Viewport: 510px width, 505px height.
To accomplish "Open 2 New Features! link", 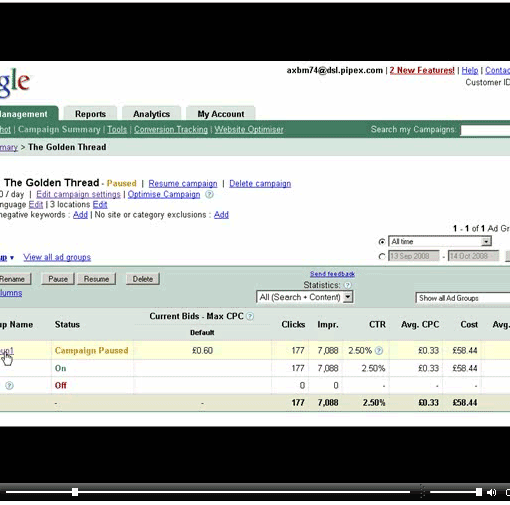I will tap(422, 70).
